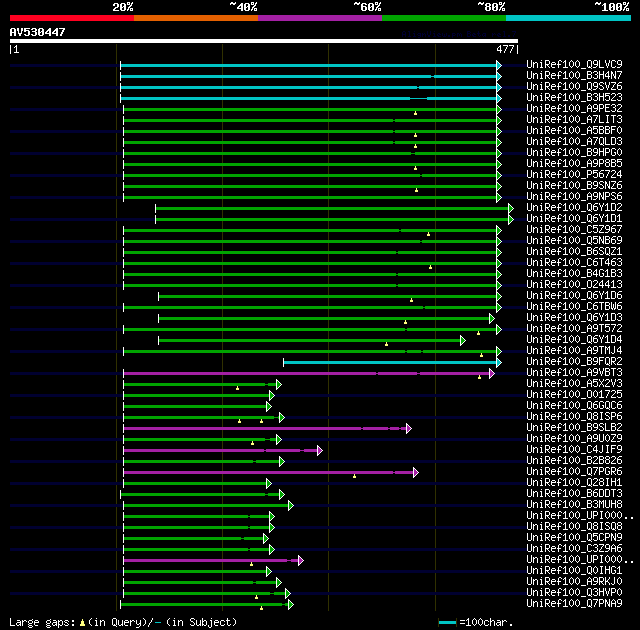Click the cyan arrowhead of B9FQR2 alignment
The image size is (640, 630).
point(499,362)
